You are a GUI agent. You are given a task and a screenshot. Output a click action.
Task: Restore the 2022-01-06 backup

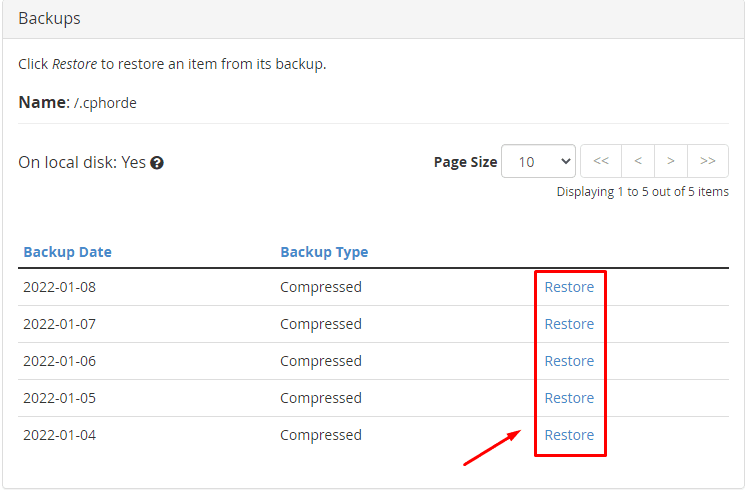tap(569, 361)
